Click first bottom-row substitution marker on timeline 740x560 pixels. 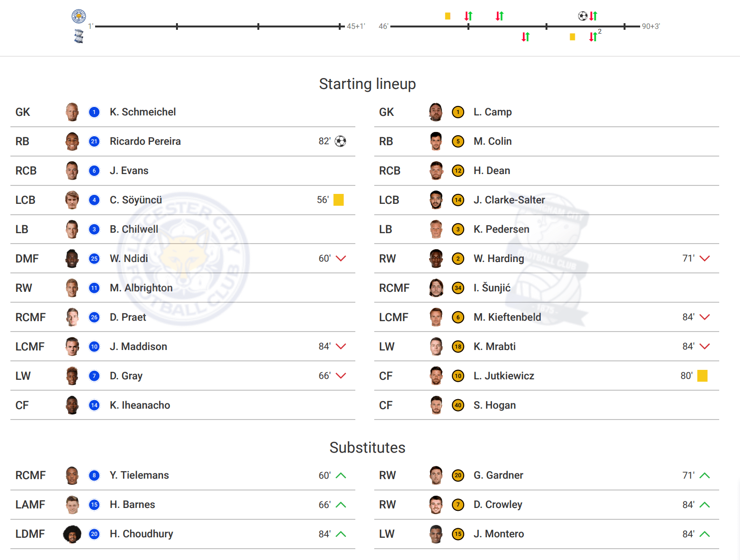(526, 37)
